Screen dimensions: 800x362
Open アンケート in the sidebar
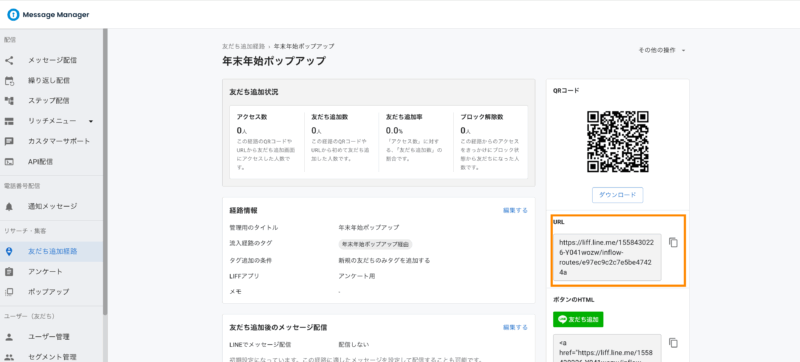(45, 272)
